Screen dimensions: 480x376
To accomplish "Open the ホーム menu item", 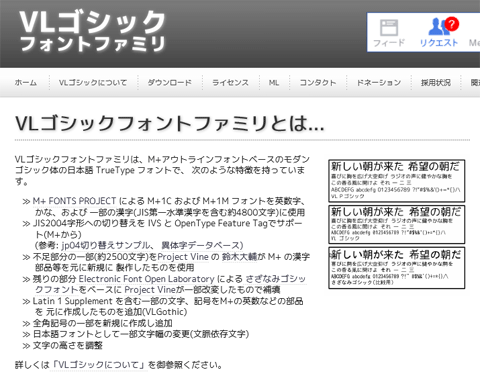I will (26, 82).
